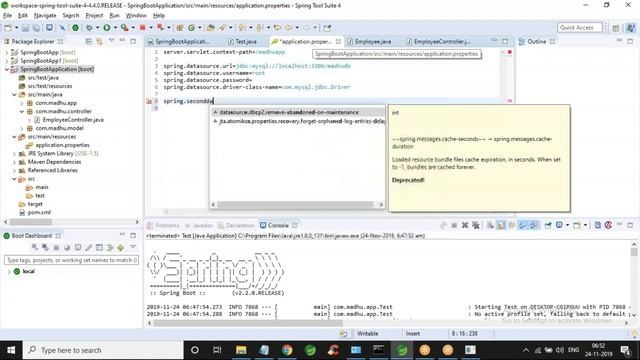Click the red Terminate square in main toolbar
The image size is (640, 360).
[x=142, y=28]
